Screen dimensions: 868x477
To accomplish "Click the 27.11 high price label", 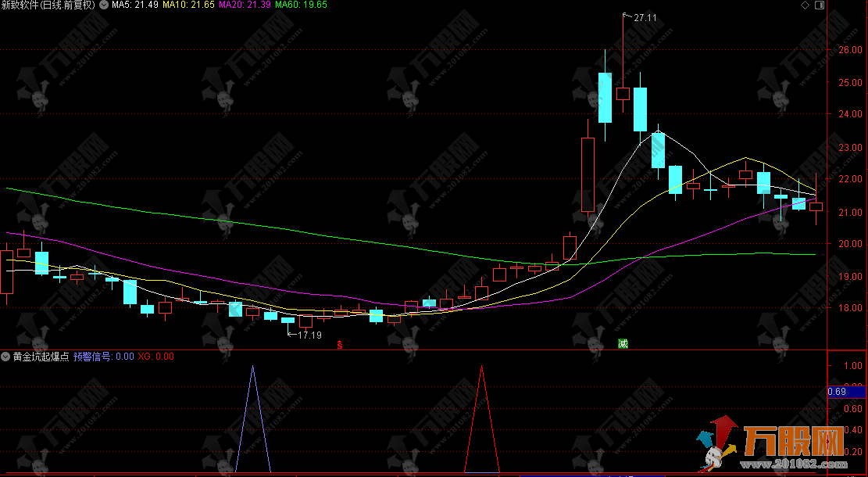I will coord(645,18).
